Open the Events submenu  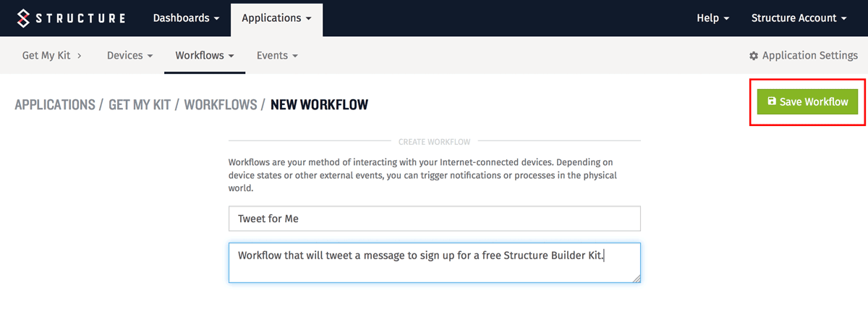point(277,55)
